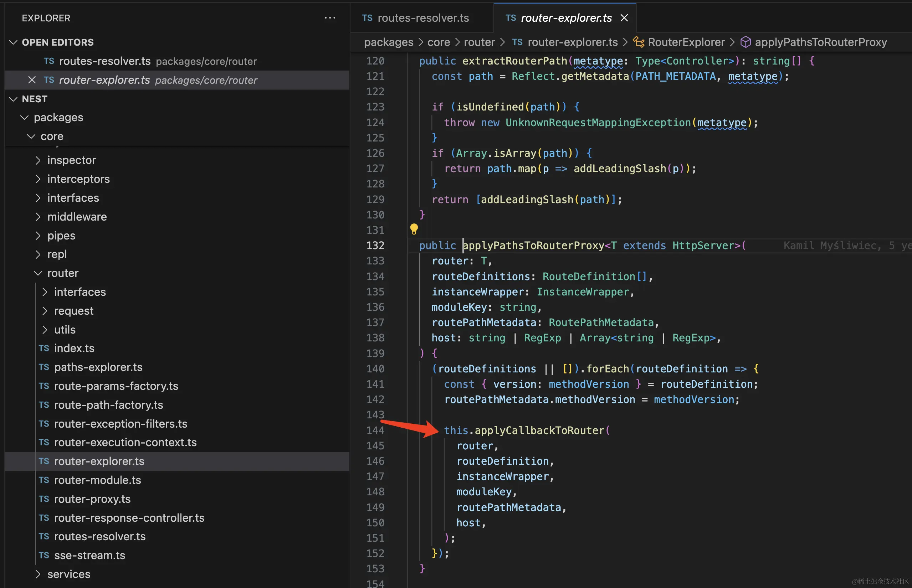The width and height of the screenshot is (912, 588).
Task: Click the lightbulb code action icon
Action: [x=414, y=229]
